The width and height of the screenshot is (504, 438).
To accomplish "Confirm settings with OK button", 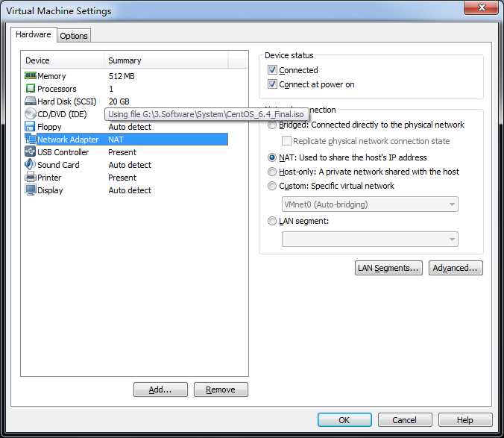I will coord(344,420).
